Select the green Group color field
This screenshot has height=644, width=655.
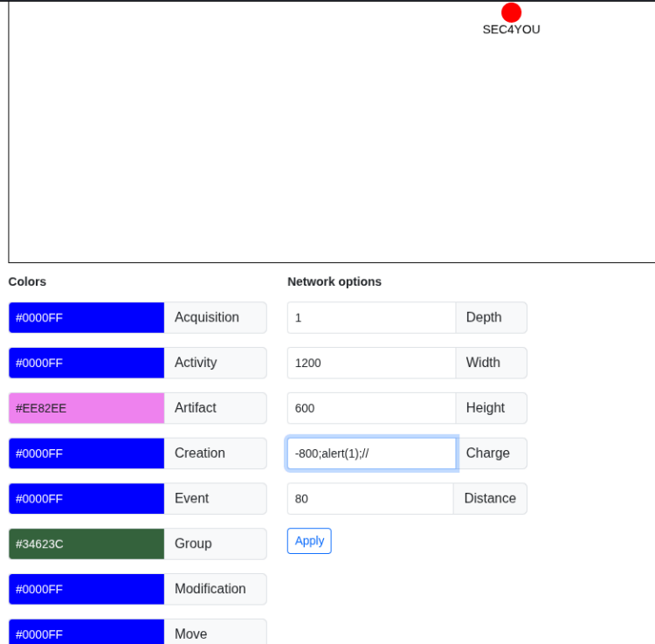(x=86, y=544)
